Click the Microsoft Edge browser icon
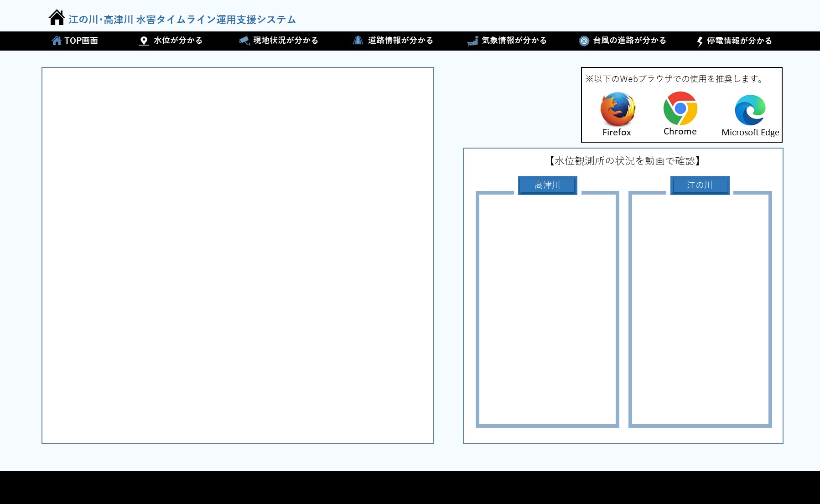Screen dimensions: 820x504 point(750,110)
